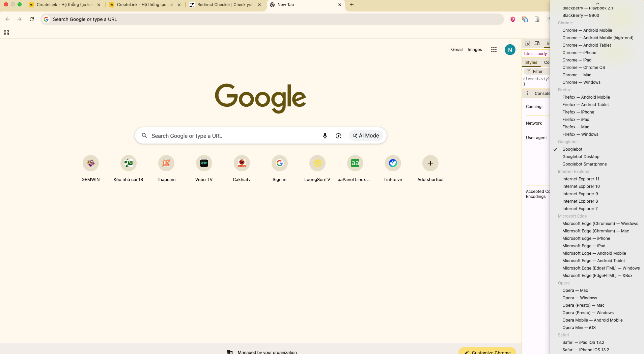Choose Googlebot Smartphone user agent
This screenshot has height=354, width=644.
click(x=584, y=164)
